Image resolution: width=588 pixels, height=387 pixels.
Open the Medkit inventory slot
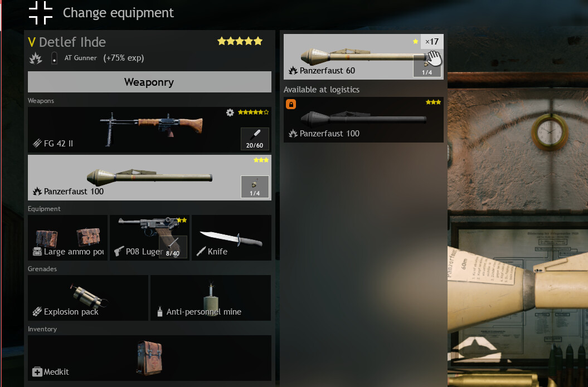(149, 358)
